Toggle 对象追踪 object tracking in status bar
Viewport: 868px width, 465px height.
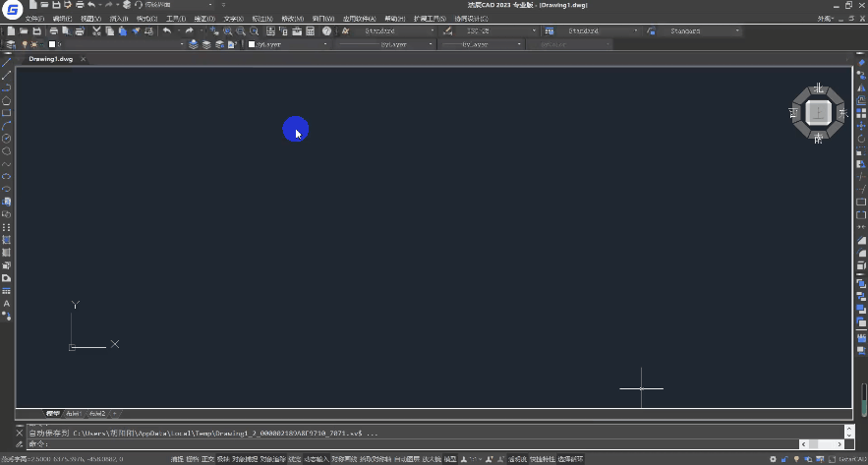[273, 459]
